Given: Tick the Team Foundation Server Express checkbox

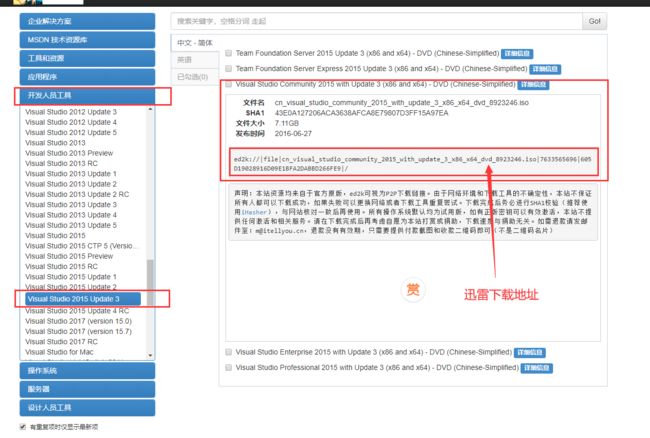Looking at the screenshot, I should coord(228,68).
